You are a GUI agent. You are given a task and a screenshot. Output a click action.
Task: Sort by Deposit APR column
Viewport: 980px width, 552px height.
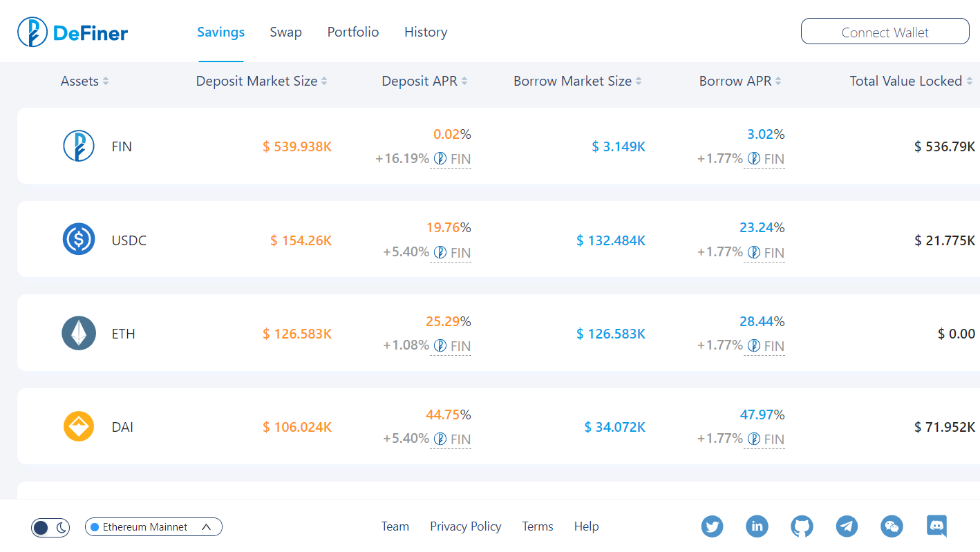tap(424, 81)
